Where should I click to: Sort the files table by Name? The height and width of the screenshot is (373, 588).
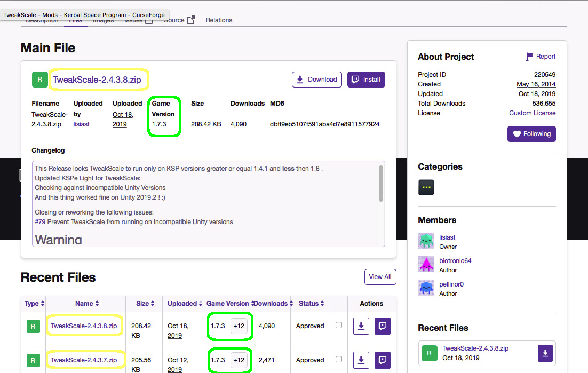pyautogui.click(x=86, y=304)
